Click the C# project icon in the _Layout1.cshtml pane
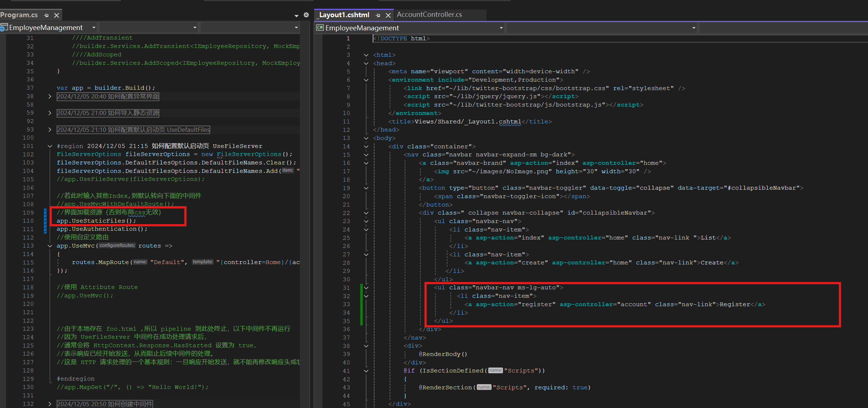 pos(320,28)
